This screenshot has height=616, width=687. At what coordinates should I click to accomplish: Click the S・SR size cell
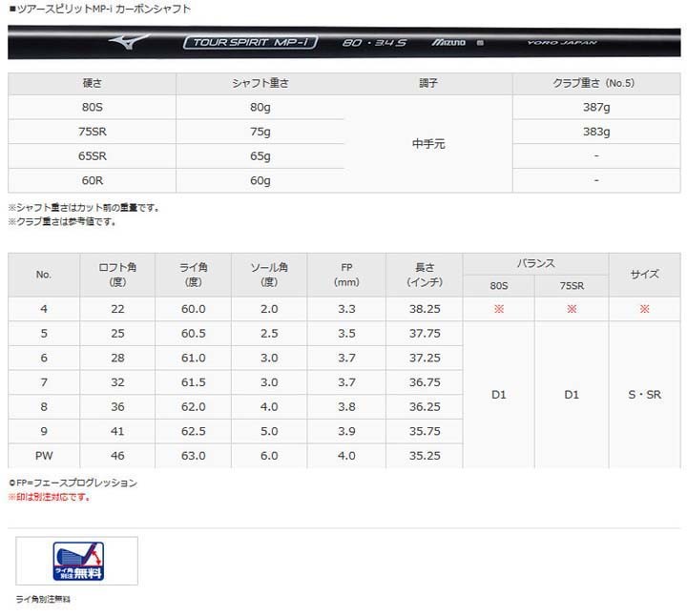pyautogui.click(x=644, y=395)
